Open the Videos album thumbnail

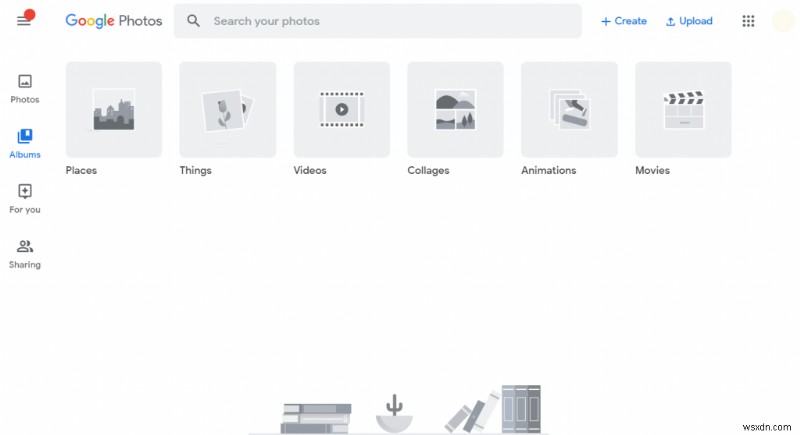[342, 109]
